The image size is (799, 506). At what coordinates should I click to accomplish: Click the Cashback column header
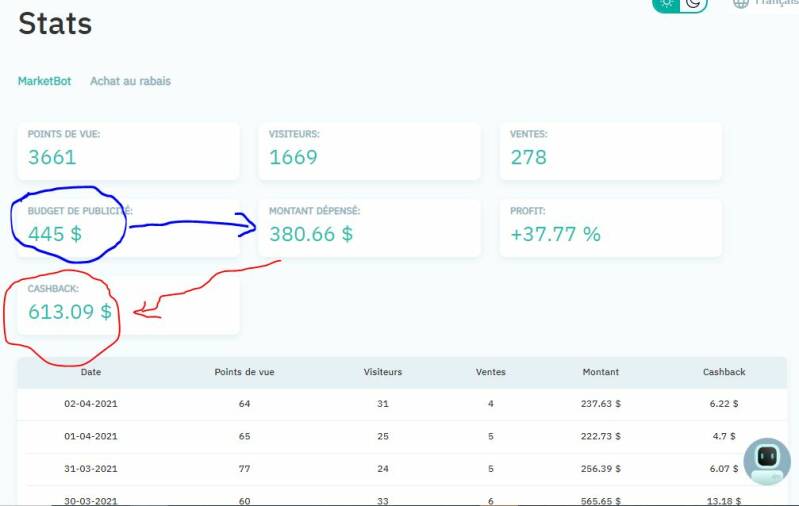pos(724,372)
